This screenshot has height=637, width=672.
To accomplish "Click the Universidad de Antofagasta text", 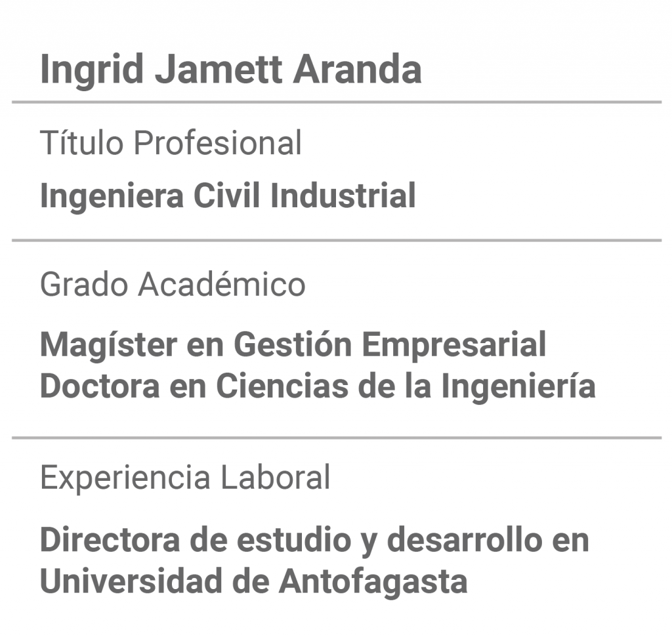I will pyautogui.click(x=254, y=581).
